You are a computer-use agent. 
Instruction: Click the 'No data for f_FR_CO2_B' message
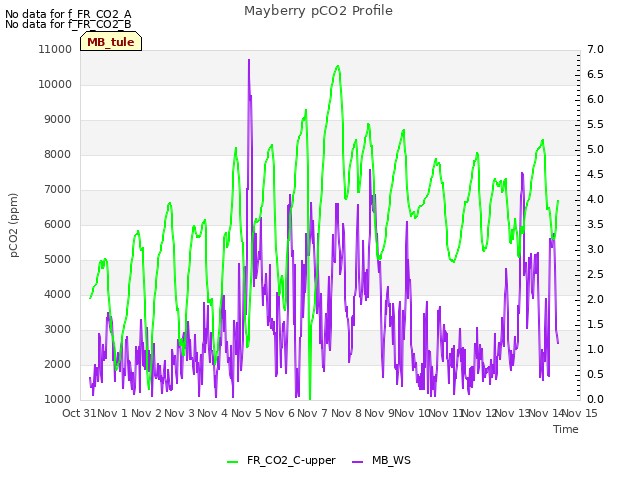(x=68, y=24)
